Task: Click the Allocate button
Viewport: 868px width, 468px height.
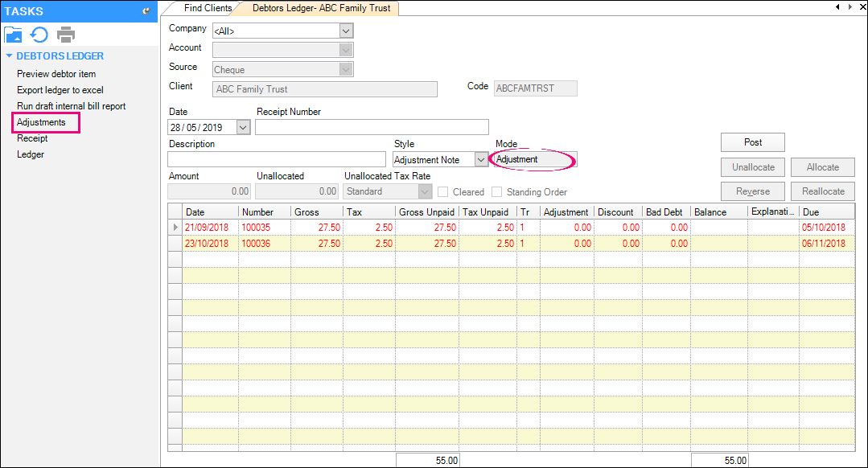Action: pos(822,167)
